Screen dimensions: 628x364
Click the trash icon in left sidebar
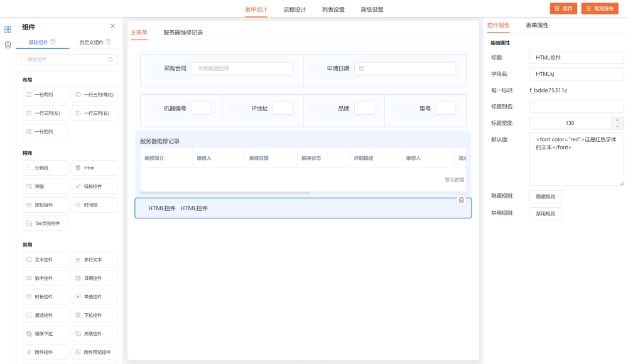[8, 45]
